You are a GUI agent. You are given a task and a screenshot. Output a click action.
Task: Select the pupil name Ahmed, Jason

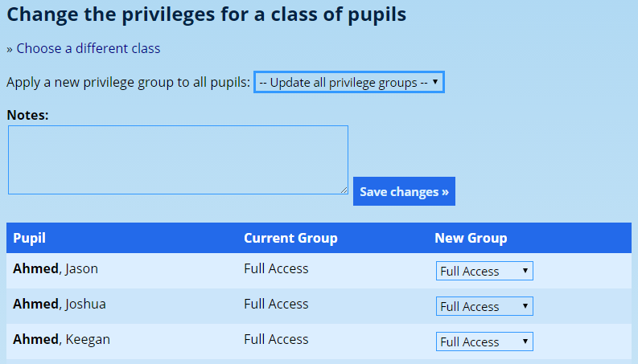click(x=56, y=269)
